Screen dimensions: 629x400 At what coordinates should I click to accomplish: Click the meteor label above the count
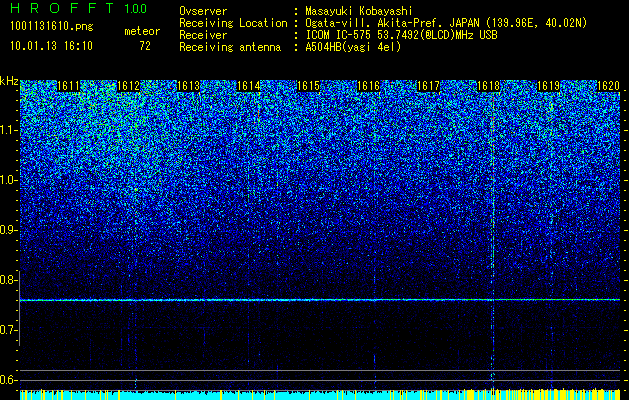(142, 31)
